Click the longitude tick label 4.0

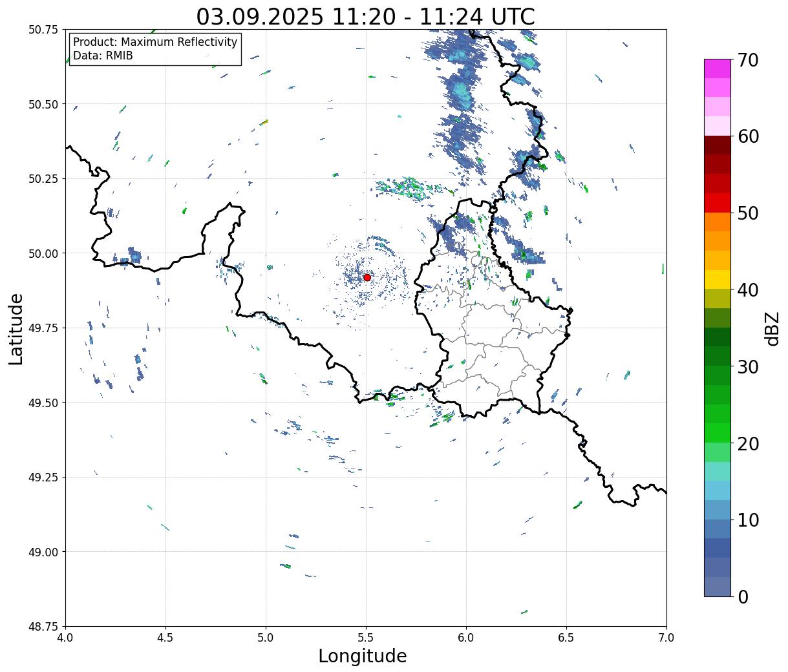point(65,638)
